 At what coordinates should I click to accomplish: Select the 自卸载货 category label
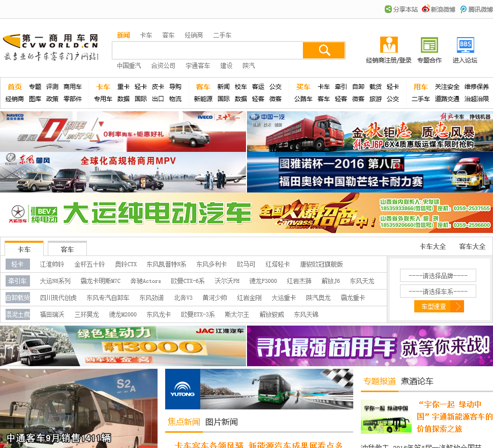[x=18, y=298]
